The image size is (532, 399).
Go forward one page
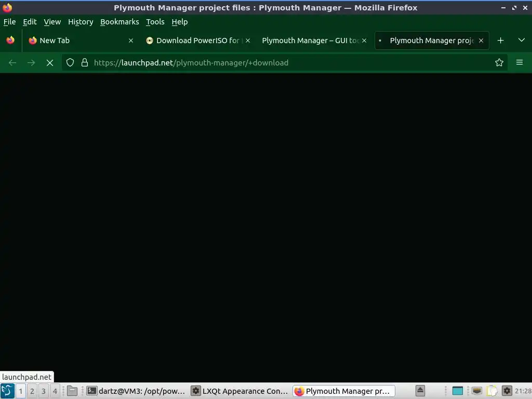tap(31, 63)
